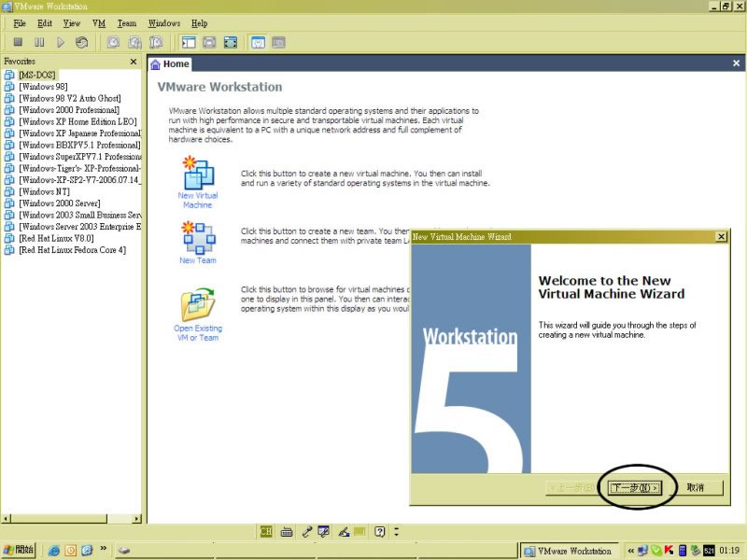Select [Windows 98 V2 Auto Ghost] in Favorites

(x=69, y=98)
